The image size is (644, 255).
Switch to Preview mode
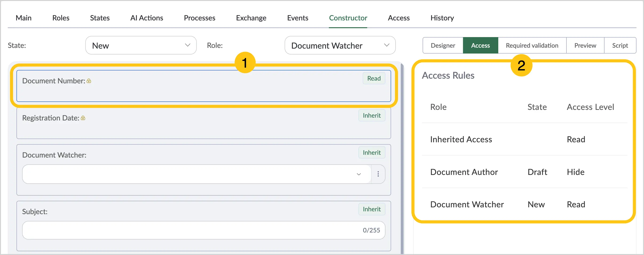point(585,46)
